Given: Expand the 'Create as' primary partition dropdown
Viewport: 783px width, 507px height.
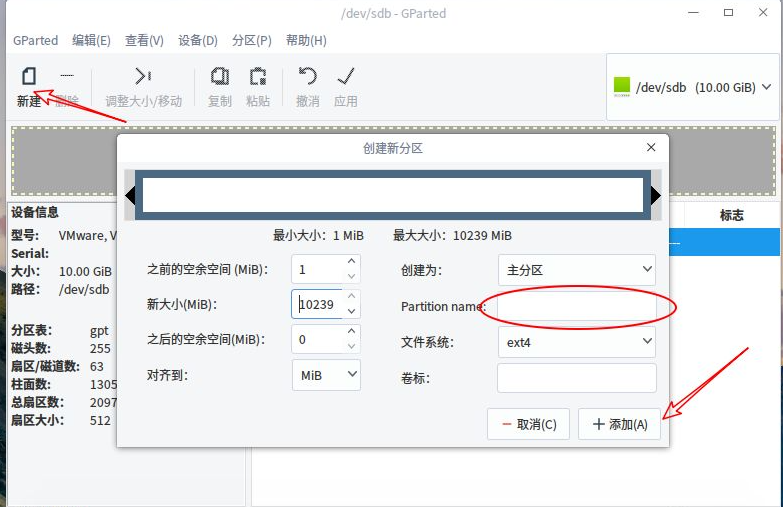Looking at the screenshot, I should [x=577, y=270].
